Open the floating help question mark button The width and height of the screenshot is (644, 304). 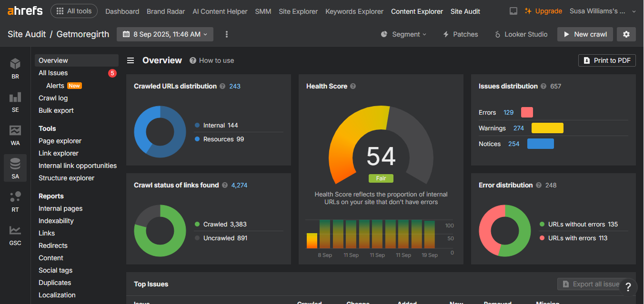pos(628,287)
